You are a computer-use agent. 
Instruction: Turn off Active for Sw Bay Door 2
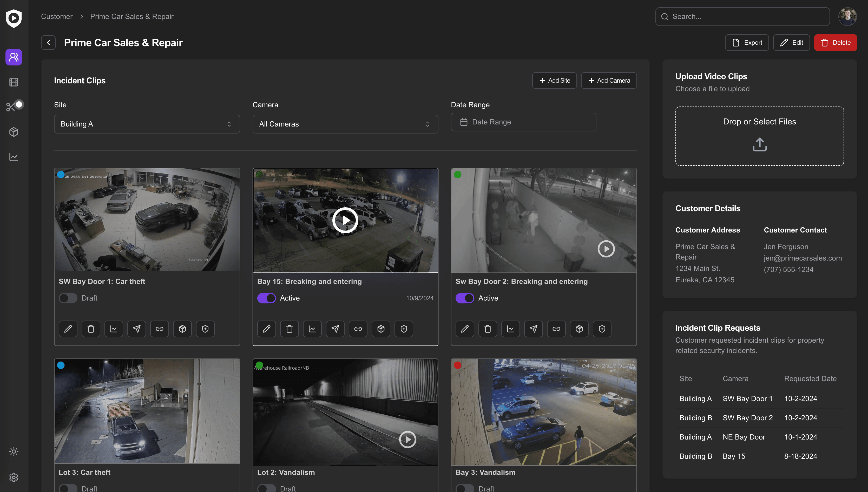pos(465,298)
